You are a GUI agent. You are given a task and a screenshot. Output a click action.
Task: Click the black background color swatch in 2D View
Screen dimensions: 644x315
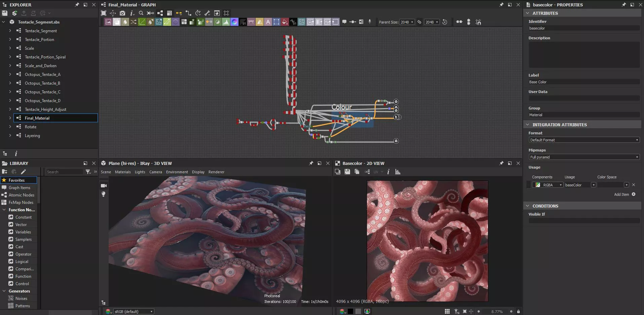[350, 312]
